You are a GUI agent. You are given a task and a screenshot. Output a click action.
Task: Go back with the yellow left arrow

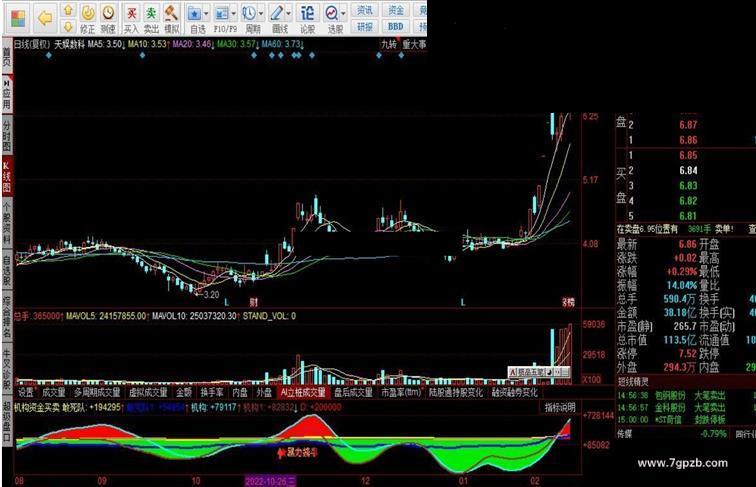coord(45,19)
